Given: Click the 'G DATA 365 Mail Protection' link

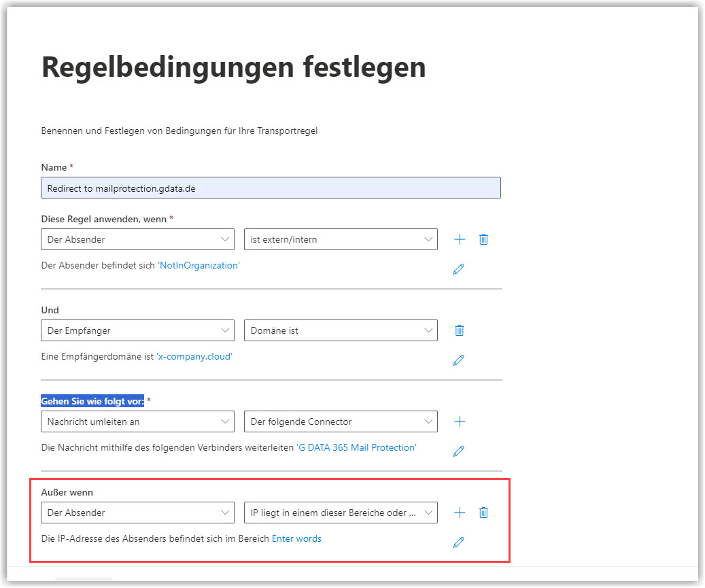Looking at the screenshot, I should [356, 447].
